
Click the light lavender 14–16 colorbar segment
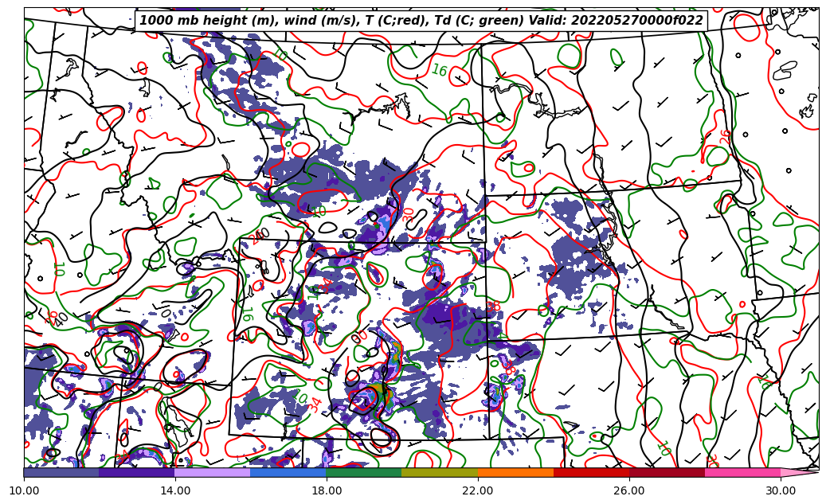coord(213,472)
